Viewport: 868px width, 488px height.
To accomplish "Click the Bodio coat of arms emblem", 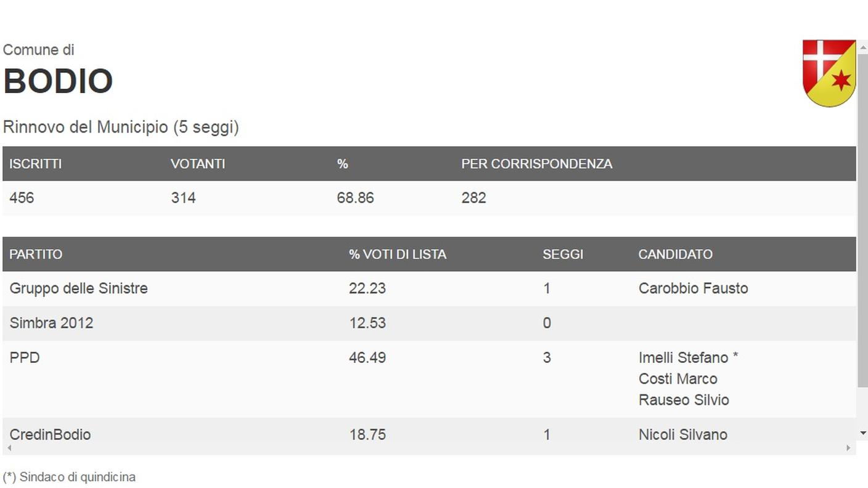I will pyautogui.click(x=829, y=73).
